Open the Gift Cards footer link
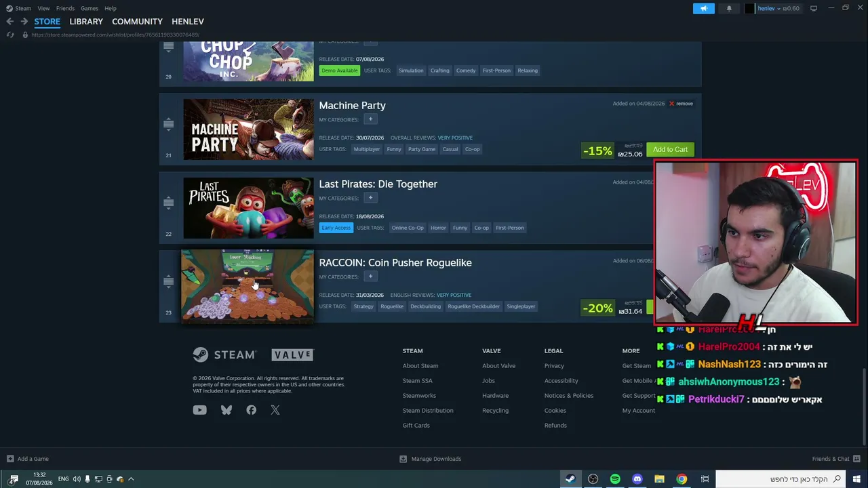868x488 pixels. [x=416, y=426]
